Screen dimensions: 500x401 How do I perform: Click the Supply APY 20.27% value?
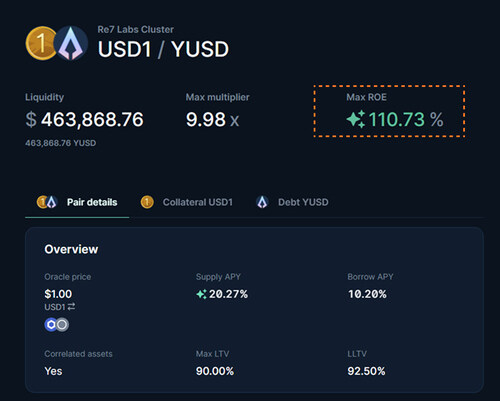tap(228, 294)
